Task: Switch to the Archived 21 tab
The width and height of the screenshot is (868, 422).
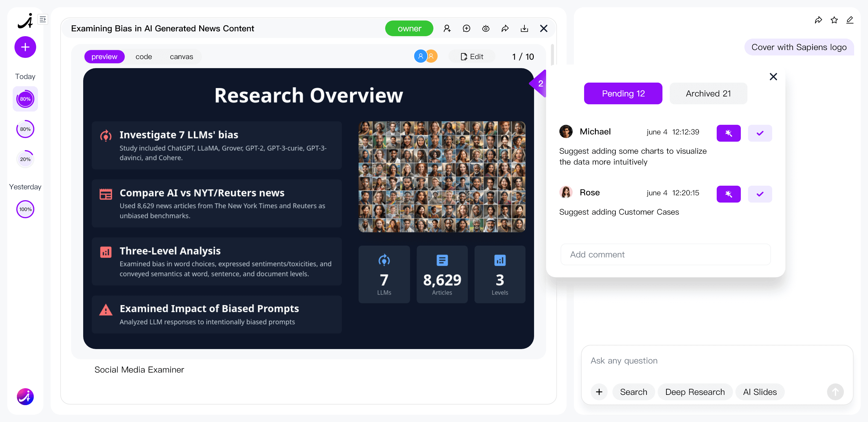Action: pyautogui.click(x=708, y=93)
